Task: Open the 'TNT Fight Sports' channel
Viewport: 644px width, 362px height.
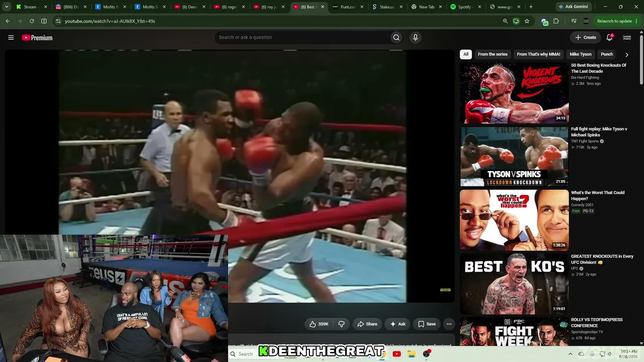Action: click(x=585, y=141)
